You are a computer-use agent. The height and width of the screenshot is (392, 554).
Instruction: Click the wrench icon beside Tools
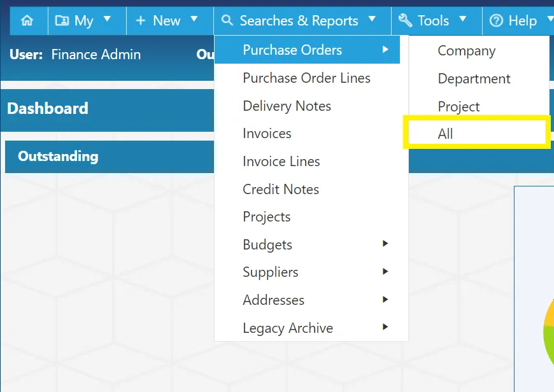point(405,20)
